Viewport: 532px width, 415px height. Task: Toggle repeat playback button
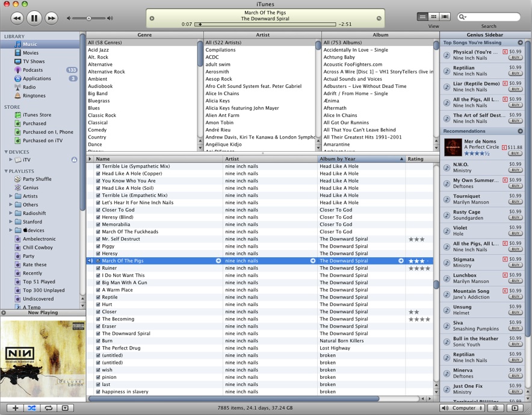click(49, 408)
